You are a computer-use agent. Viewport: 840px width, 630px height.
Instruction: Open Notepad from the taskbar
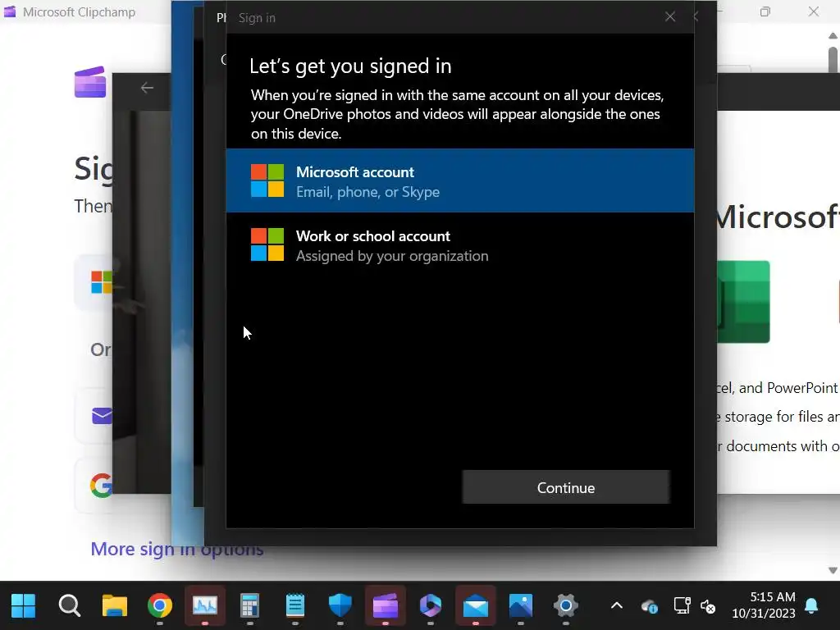pyautogui.click(x=295, y=606)
